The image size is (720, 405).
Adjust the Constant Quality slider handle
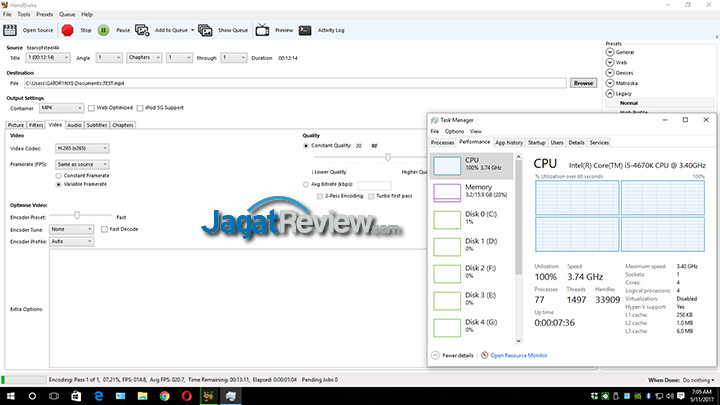point(388,157)
